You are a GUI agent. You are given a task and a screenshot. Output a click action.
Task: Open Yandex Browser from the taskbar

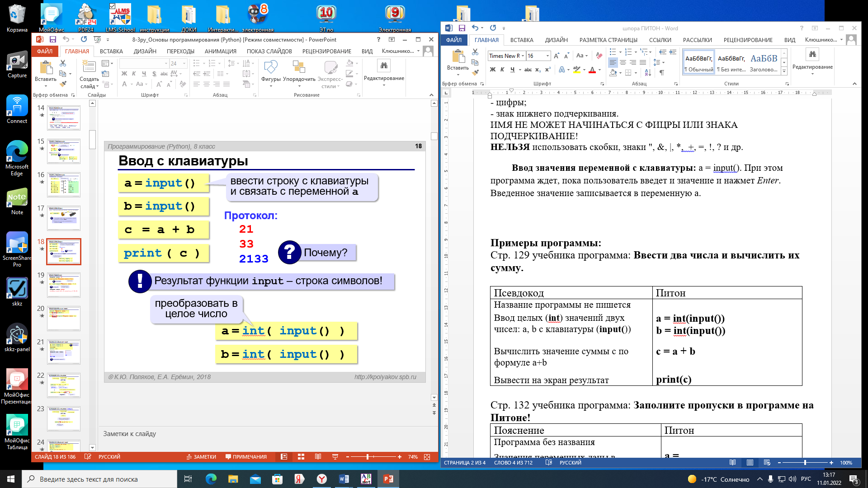pyautogui.click(x=322, y=479)
